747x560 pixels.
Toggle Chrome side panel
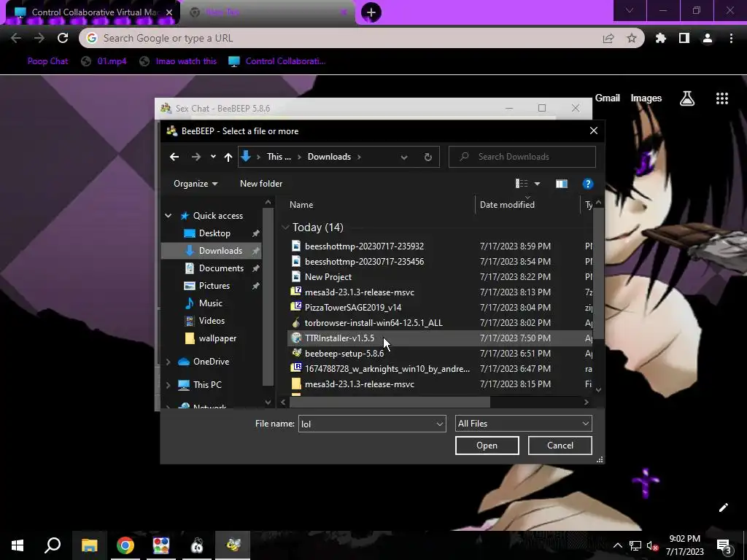point(684,38)
